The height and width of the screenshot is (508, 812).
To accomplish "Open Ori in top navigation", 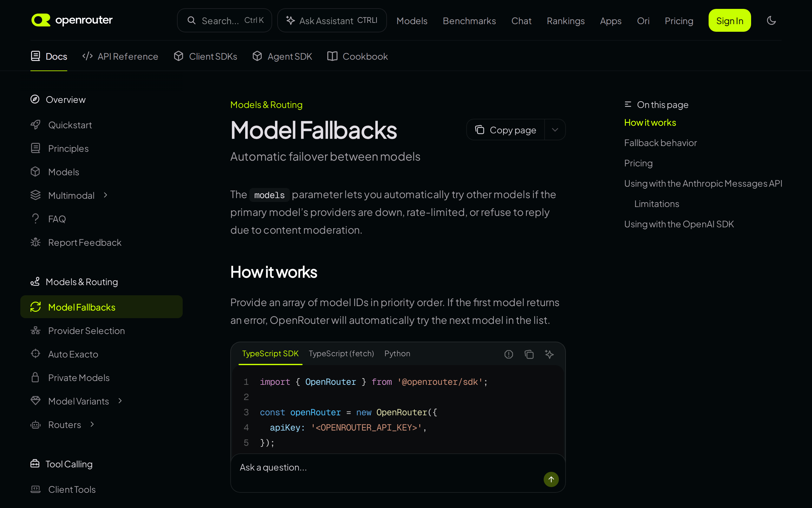I will point(643,21).
